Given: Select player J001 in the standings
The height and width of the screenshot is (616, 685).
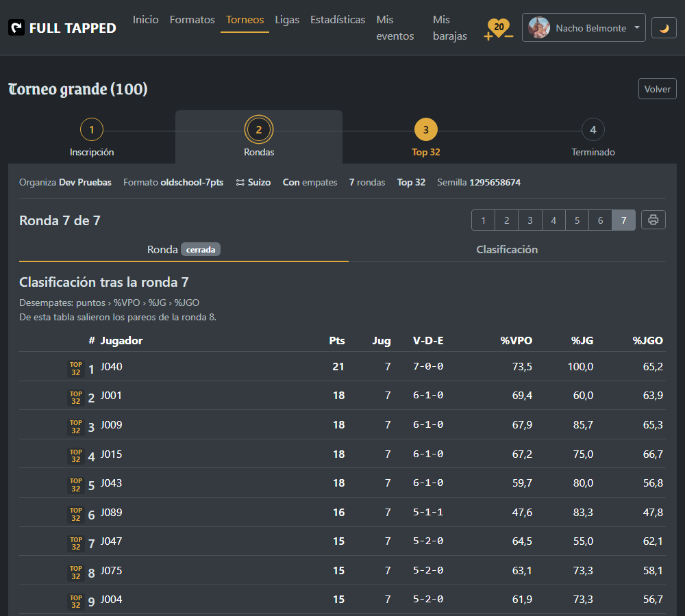Looking at the screenshot, I should 111,396.
